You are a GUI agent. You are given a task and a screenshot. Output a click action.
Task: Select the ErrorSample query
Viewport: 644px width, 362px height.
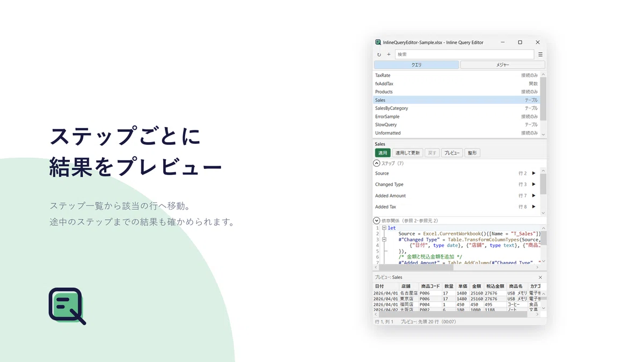click(x=456, y=116)
